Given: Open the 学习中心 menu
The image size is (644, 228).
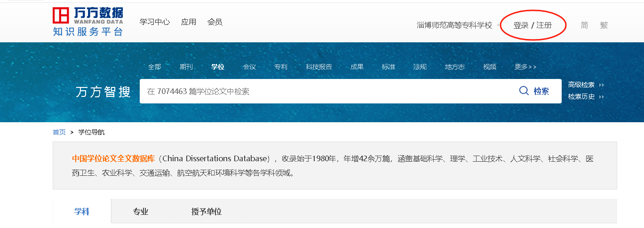Looking at the screenshot, I should point(155,22).
